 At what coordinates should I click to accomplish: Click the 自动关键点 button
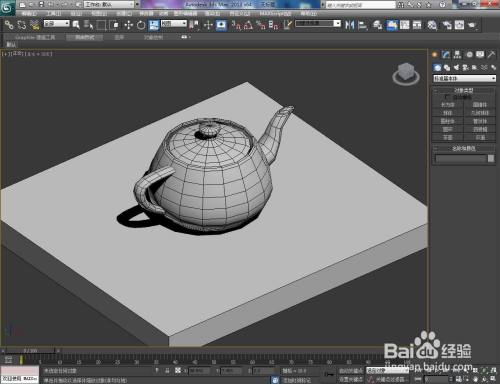pos(351,371)
